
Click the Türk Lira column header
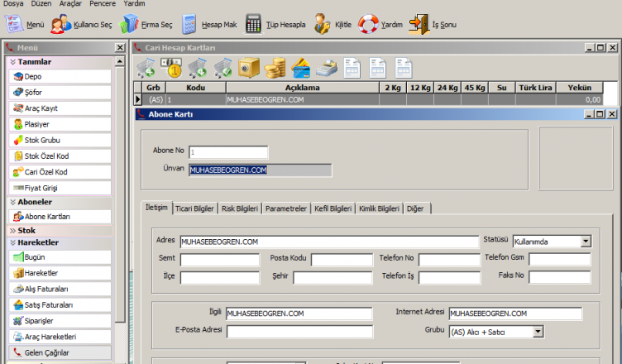pos(535,88)
